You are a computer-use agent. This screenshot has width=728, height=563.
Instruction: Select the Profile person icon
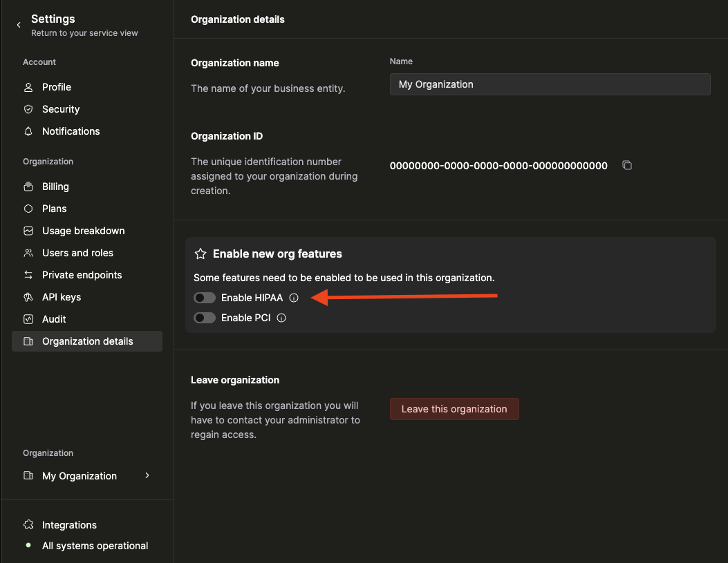28,87
